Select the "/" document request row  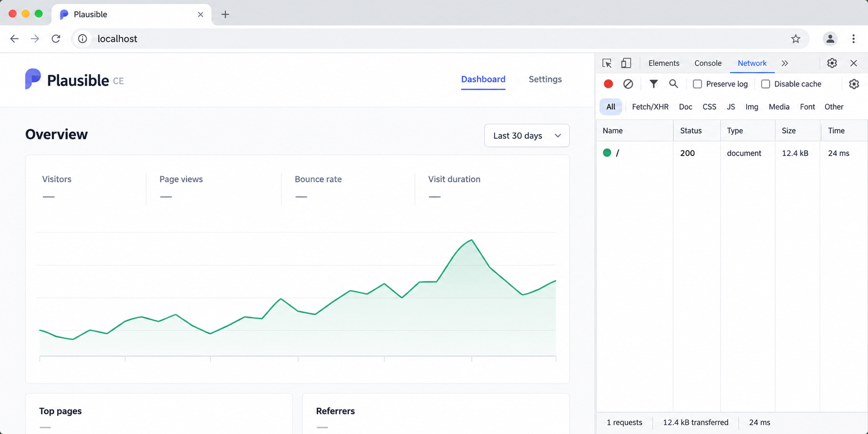click(x=732, y=153)
